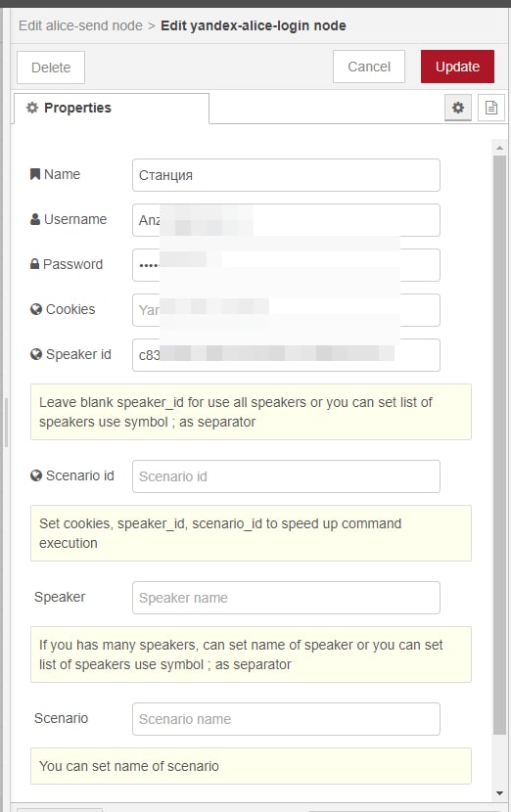This screenshot has height=812, width=511.
Task: Open node description document icon
Action: point(491,108)
